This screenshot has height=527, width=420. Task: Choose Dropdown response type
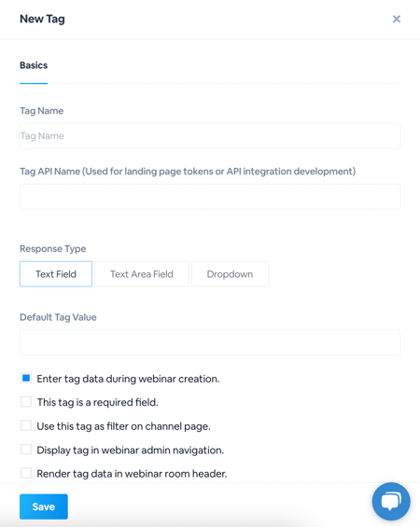click(x=230, y=274)
